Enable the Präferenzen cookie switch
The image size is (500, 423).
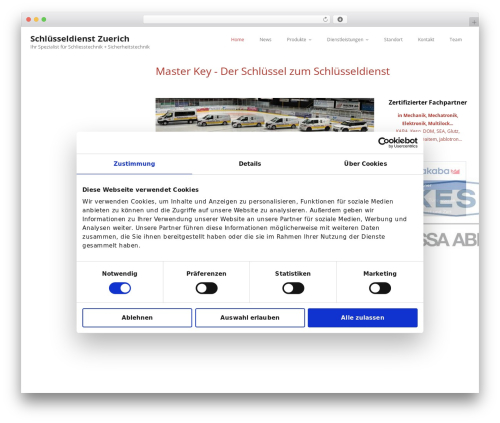(x=207, y=288)
